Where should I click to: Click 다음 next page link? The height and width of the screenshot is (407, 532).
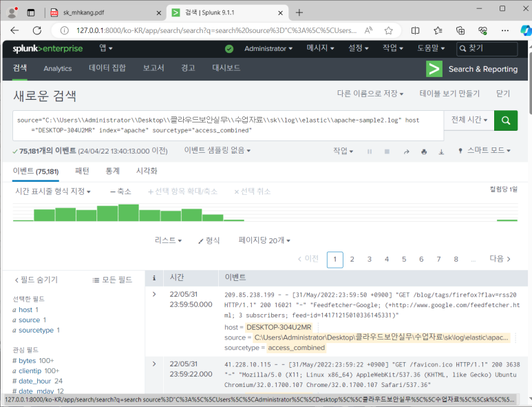(x=500, y=259)
